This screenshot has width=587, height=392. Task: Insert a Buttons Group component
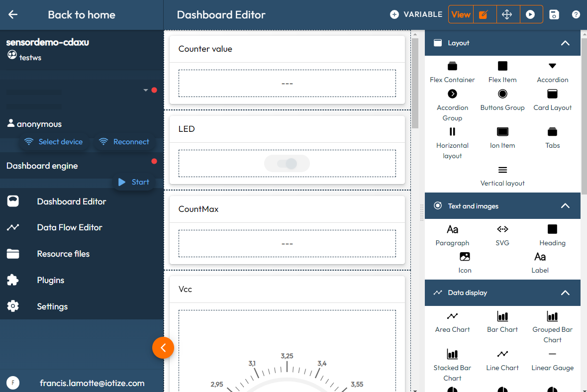click(502, 99)
